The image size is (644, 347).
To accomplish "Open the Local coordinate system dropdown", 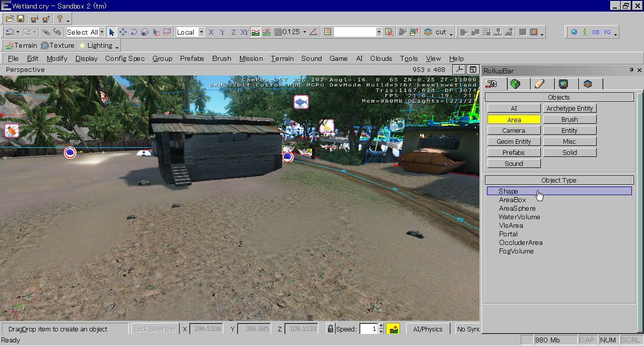I will click(201, 32).
